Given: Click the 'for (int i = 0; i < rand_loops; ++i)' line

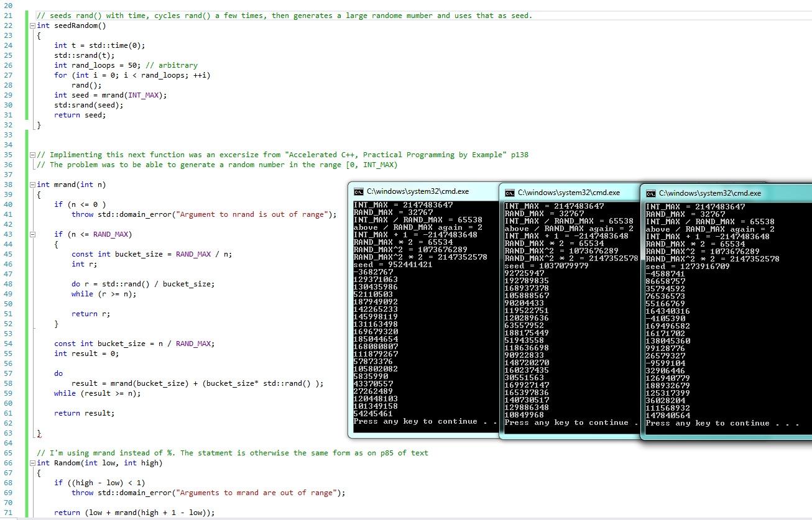Looking at the screenshot, I should [x=132, y=75].
